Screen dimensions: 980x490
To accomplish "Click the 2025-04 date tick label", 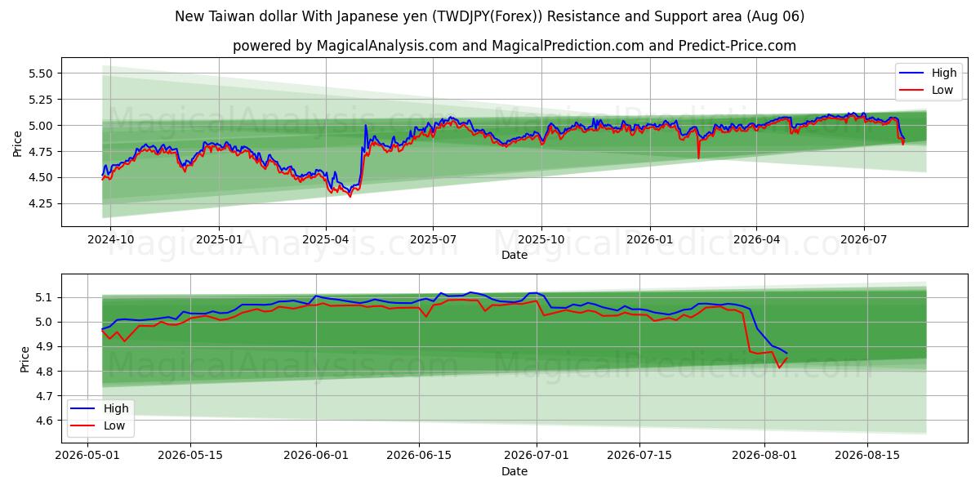I will coord(326,239).
